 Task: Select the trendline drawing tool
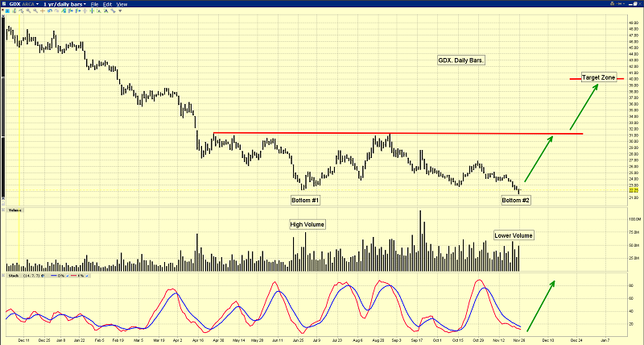point(21,10)
